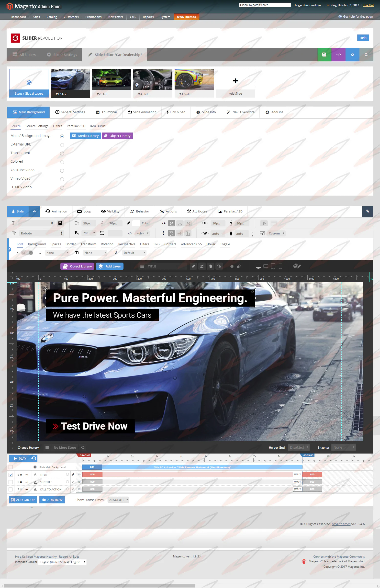The image size is (380, 588).
Task: Open the Animation layer tab
Action: [56, 211]
